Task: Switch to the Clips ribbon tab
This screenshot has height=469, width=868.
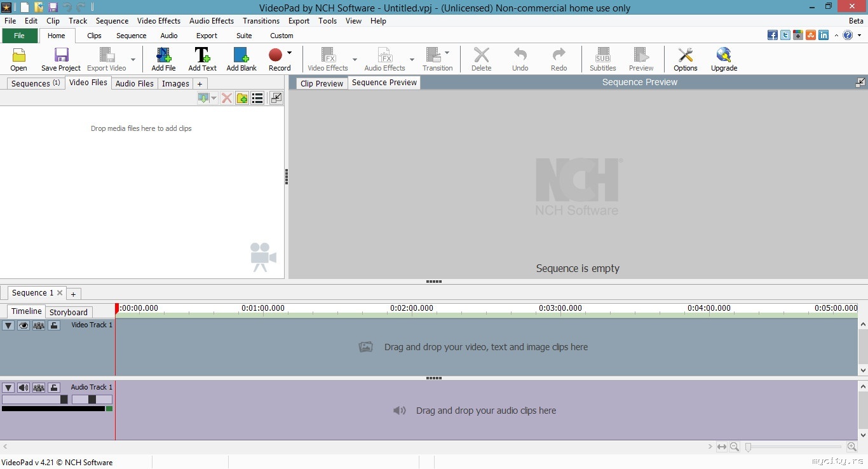Action: tap(94, 36)
